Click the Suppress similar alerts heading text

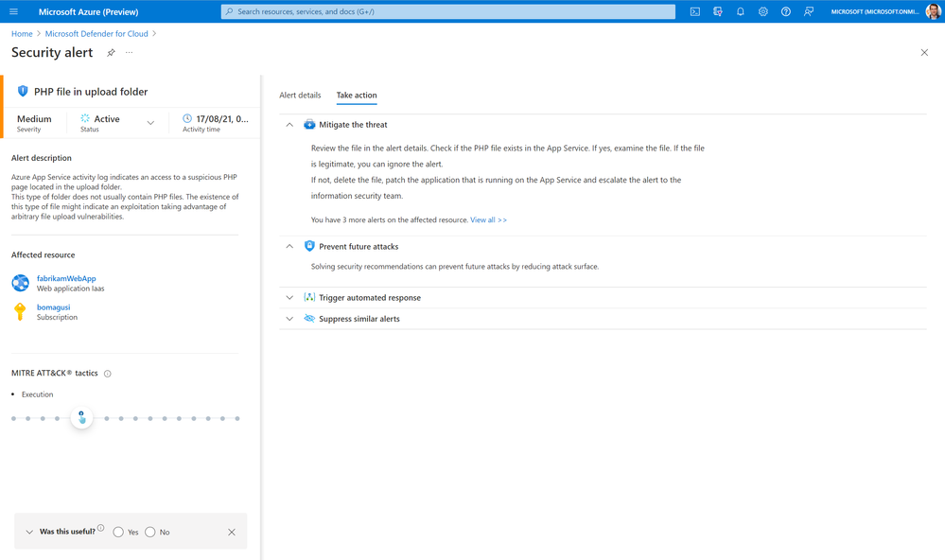point(359,319)
